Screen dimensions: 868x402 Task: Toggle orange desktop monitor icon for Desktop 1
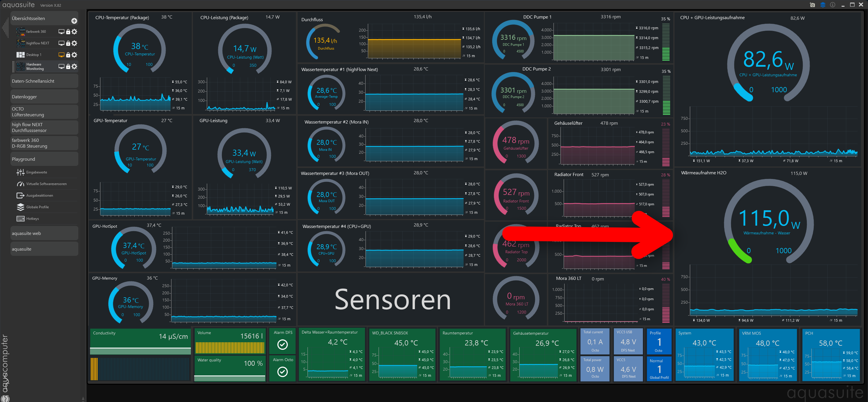[x=61, y=55]
